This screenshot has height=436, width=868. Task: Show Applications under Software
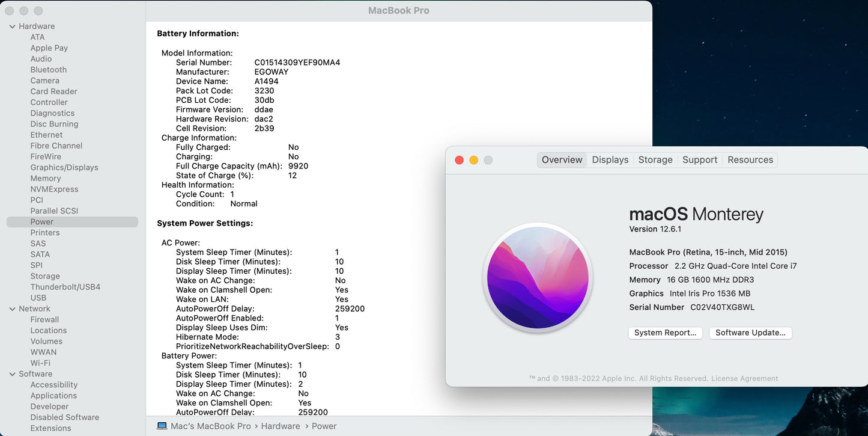[53, 396]
